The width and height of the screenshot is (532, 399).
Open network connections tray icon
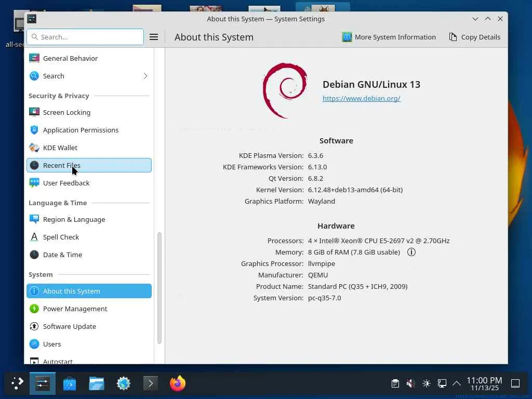point(442,383)
